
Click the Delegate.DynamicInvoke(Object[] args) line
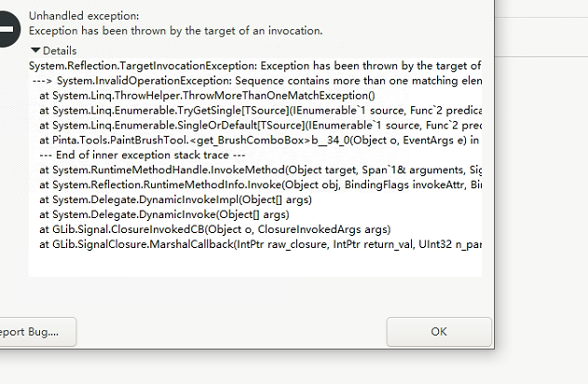(x=164, y=214)
